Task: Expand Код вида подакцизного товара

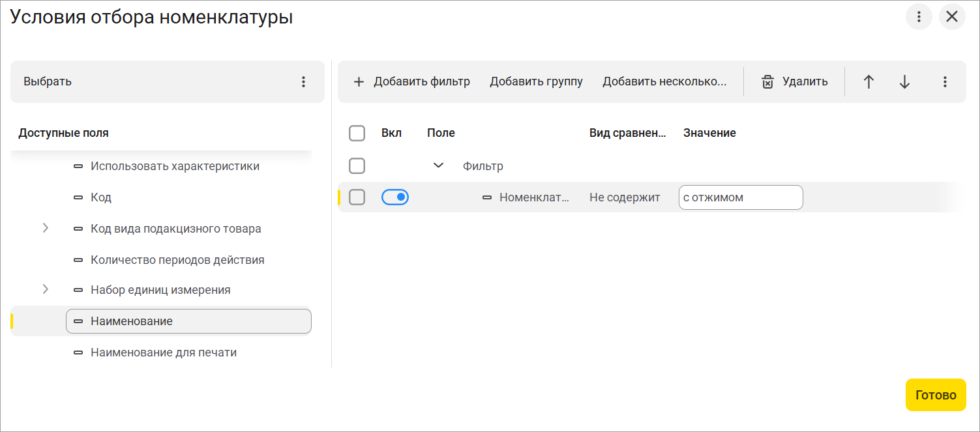Action: click(x=45, y=228)
